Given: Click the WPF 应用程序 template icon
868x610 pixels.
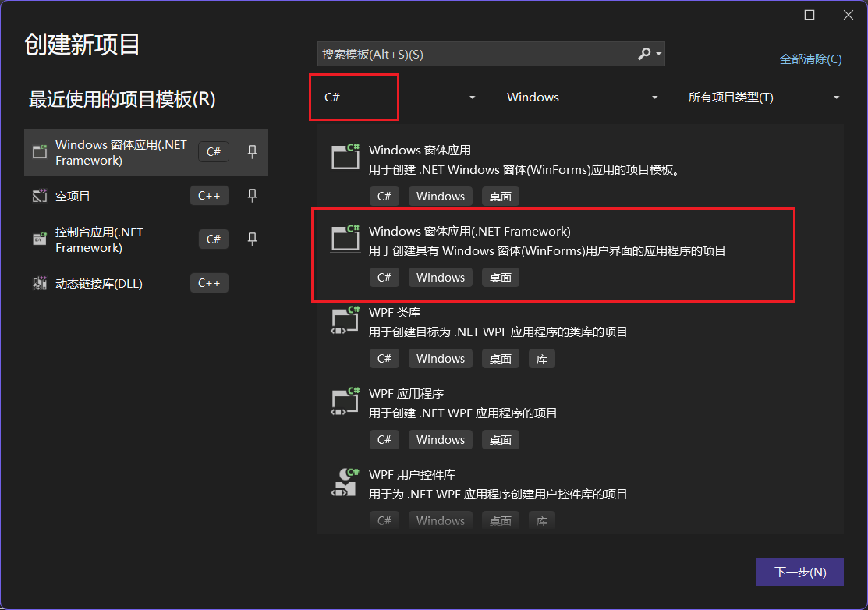Looking at the screenshot, I should pyautogui.click(x=343, y=400).
